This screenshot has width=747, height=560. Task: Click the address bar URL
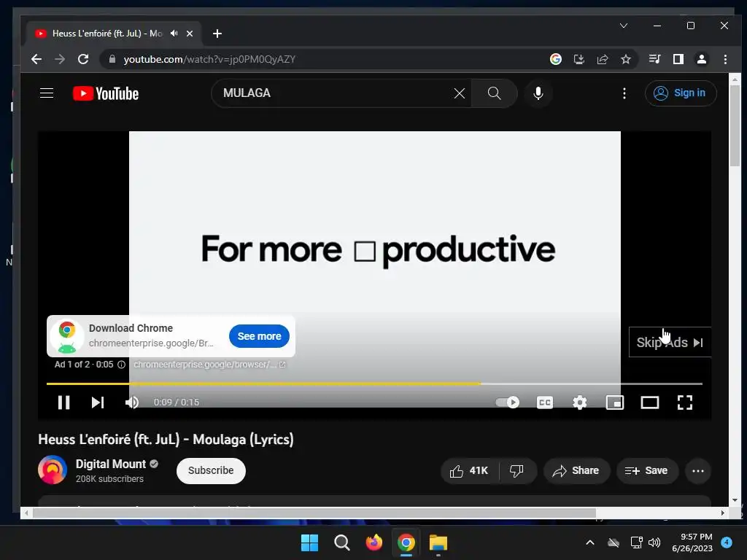click(209, 60)
